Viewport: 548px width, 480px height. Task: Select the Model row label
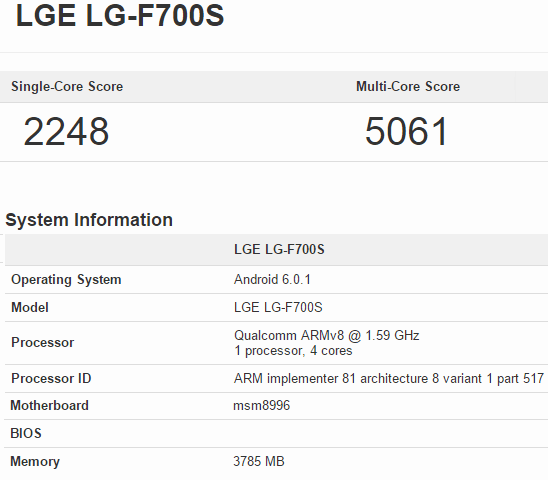point(30,307)
